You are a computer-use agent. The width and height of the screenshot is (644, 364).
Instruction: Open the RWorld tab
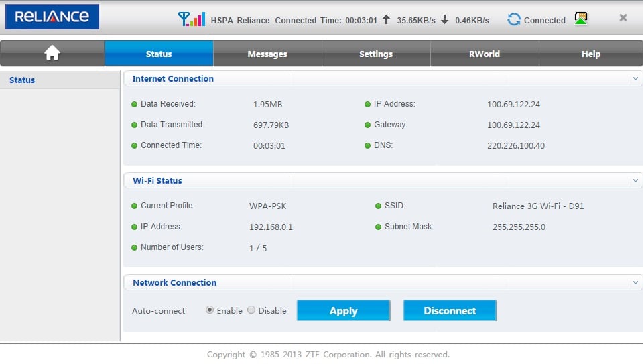point(485,54)
